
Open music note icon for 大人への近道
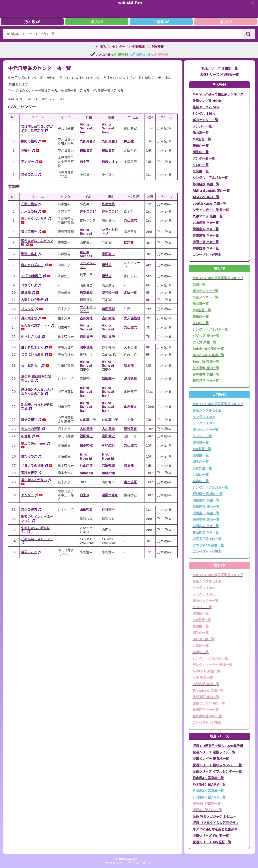point(43,429)
